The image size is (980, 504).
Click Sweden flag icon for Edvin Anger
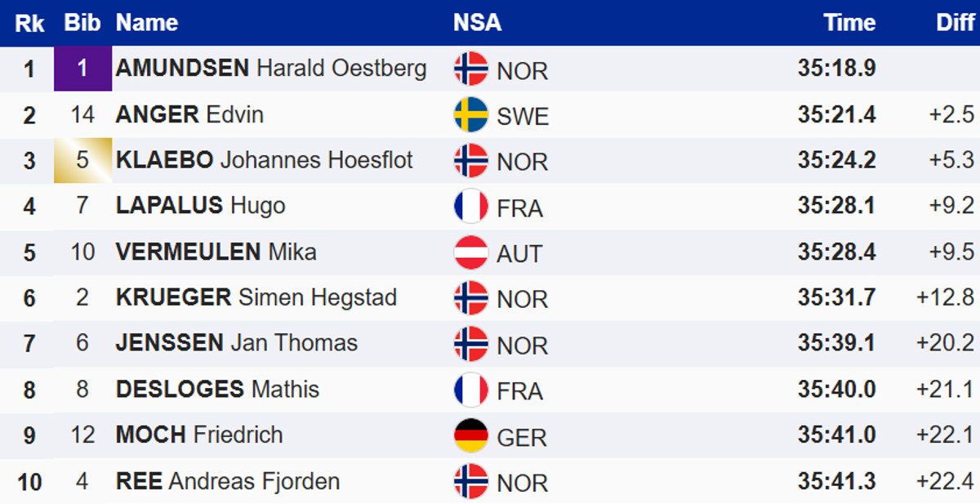tap(470, 115)
